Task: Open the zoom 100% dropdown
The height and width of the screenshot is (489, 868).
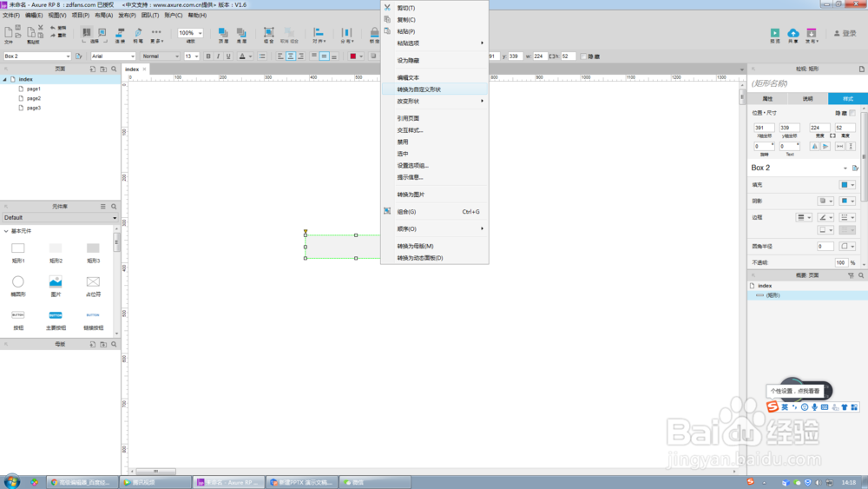Action: pos(190,33)
